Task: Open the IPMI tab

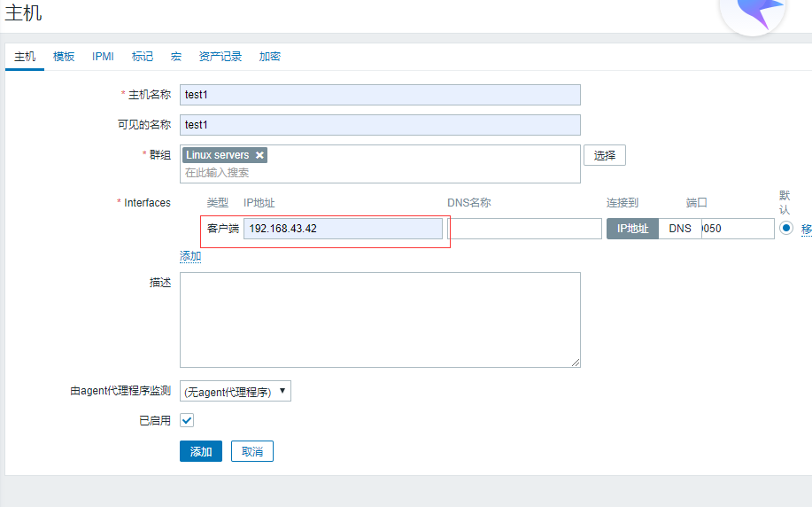Action: click(x=103, y=57)
